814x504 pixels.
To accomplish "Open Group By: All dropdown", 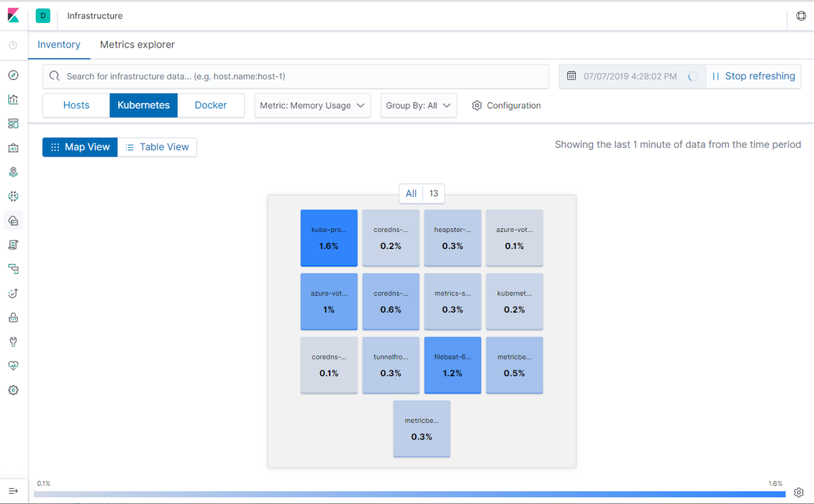I will point(419,105).
